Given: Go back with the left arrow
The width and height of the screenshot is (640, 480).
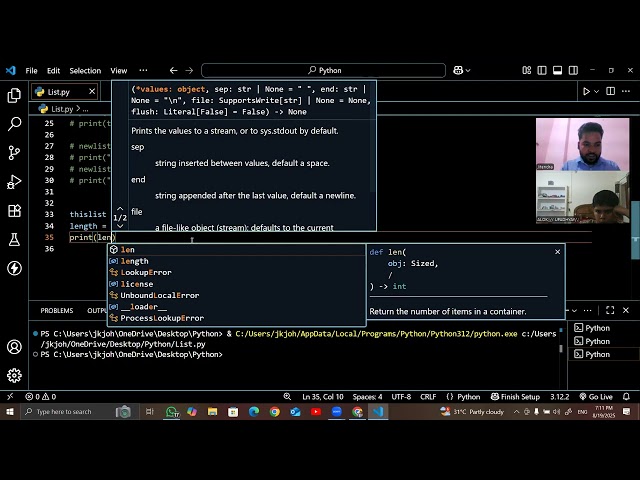Looking at the screenshot, I should click(173, 71).
